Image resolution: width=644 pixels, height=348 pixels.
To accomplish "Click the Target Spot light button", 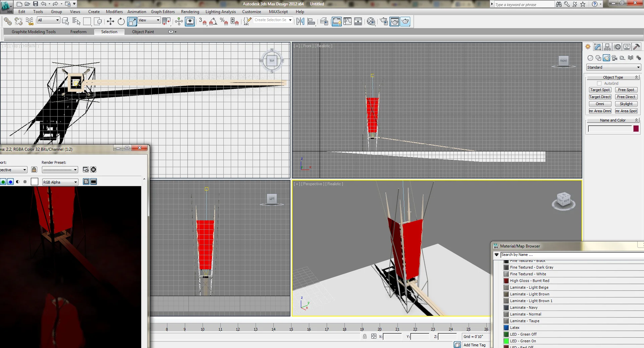I will coord(600,90).
